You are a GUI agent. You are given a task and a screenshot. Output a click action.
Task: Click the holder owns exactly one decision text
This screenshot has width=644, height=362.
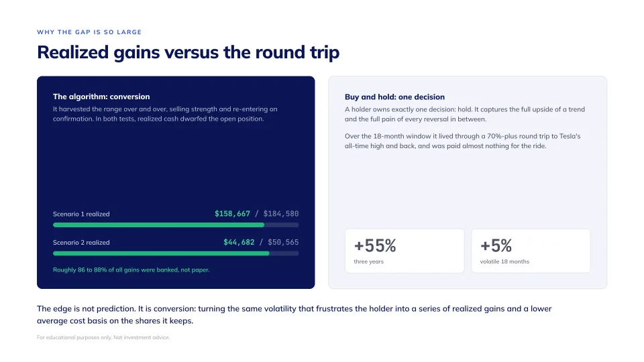click(x=464, y=114)
